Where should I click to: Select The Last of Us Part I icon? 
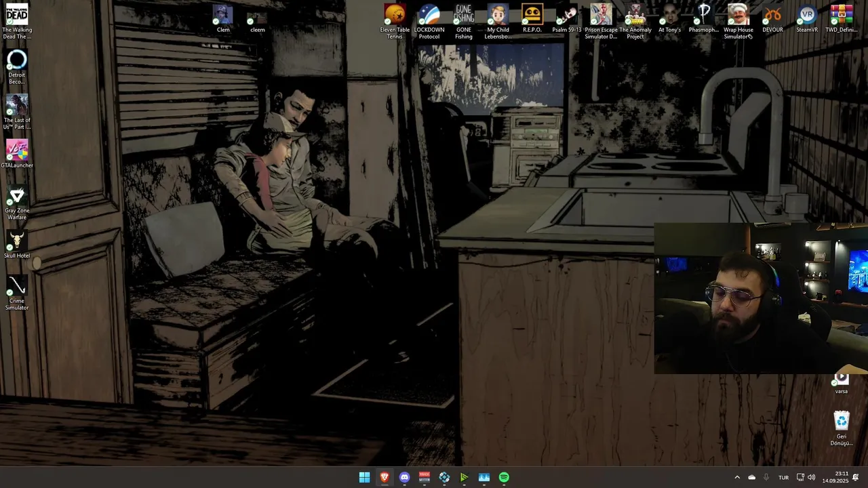[x=17, y=112]
